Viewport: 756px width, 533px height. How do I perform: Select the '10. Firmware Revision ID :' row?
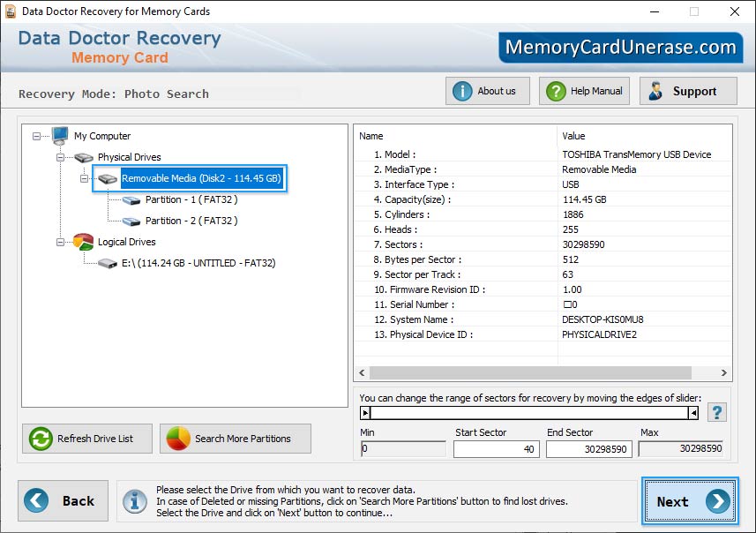[543, 289]
